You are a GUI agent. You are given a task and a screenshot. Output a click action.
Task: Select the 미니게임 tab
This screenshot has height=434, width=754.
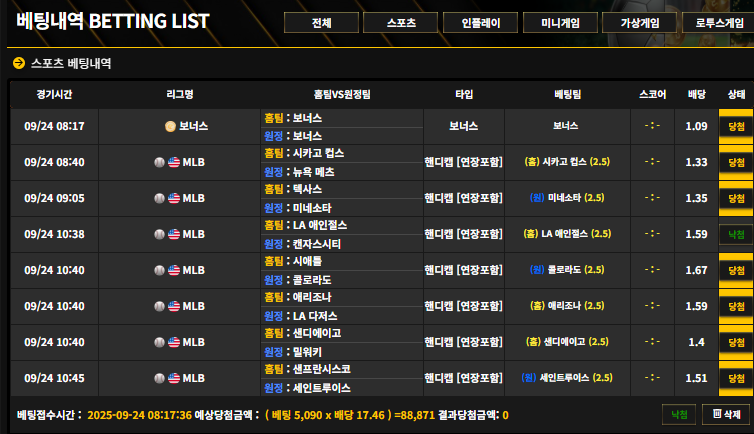coord(560,23)
